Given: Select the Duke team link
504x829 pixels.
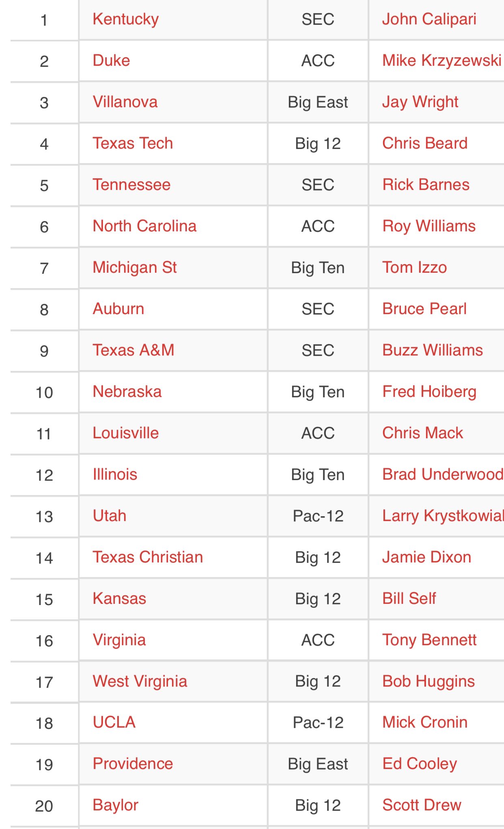Looking at the screenshot, I should 111,60.
